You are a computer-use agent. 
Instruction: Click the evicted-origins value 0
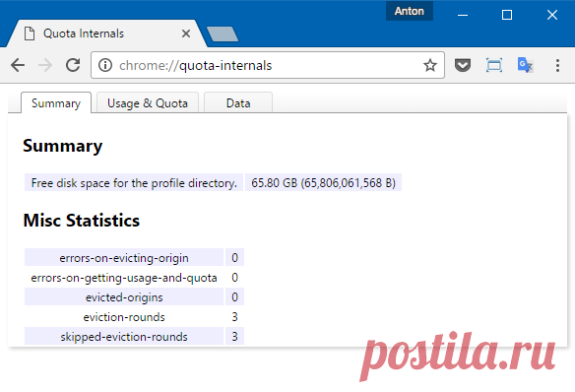[234, 297]
